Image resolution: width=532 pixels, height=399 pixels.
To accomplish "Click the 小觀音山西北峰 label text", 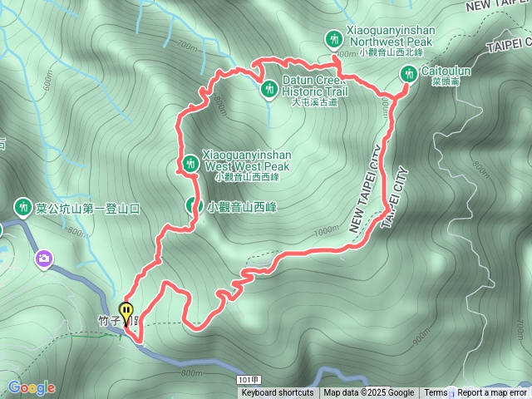I will pyautogui.click(x=392, y=53).
